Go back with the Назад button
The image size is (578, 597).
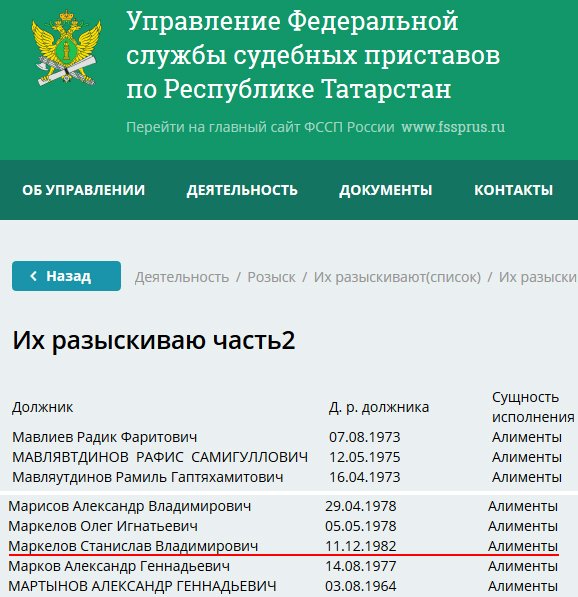tap(66, 276)
